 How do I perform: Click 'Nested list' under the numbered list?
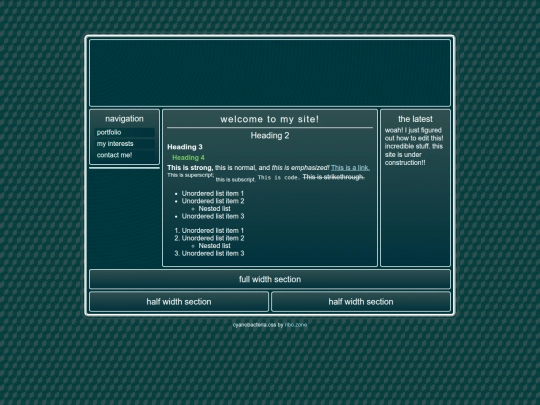(x=215, y=246)
